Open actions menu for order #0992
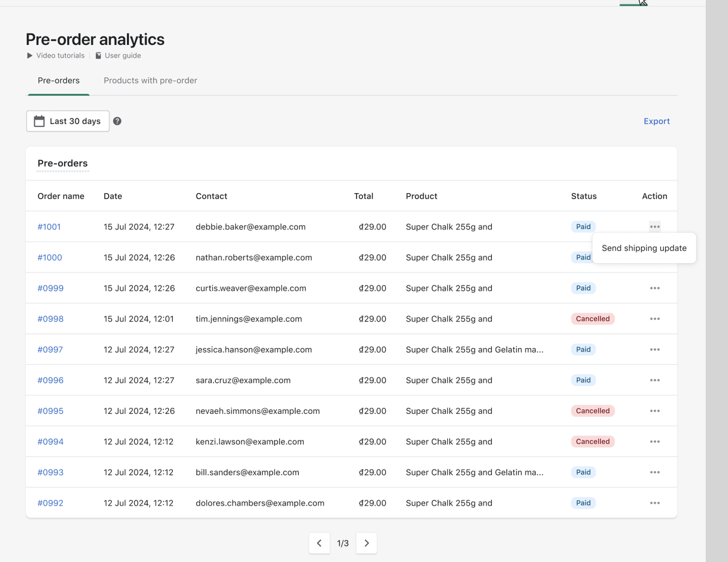 coord(655,503)
